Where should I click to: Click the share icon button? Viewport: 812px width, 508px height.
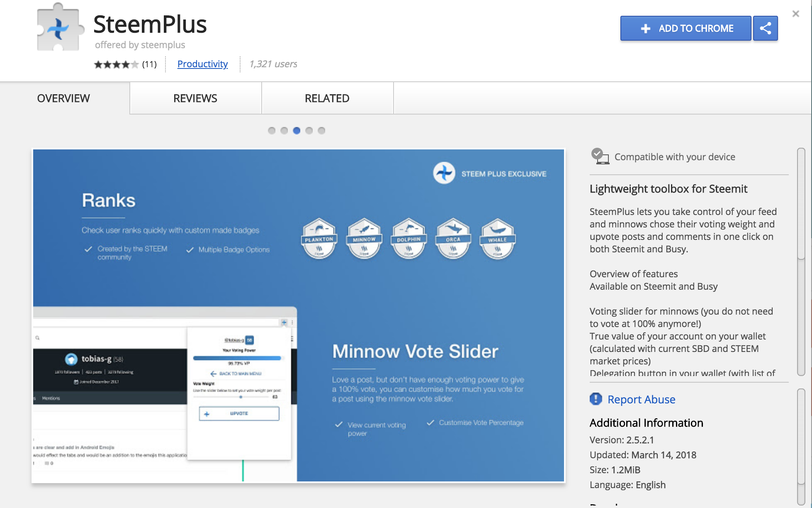click(766, 27)
